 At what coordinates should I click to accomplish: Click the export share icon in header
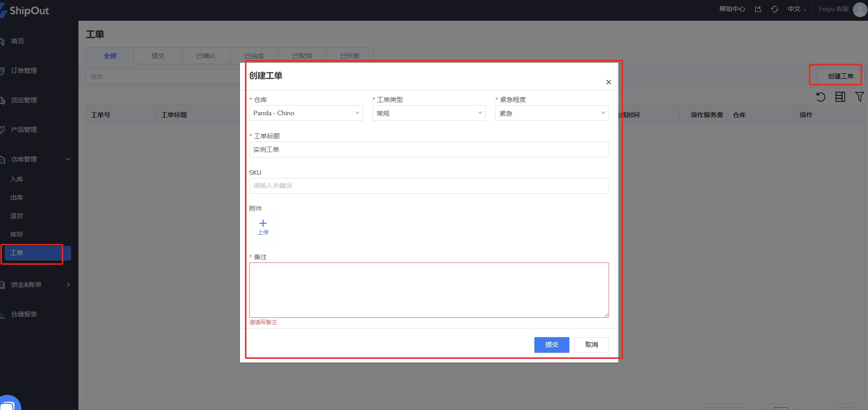pos(758,9)
